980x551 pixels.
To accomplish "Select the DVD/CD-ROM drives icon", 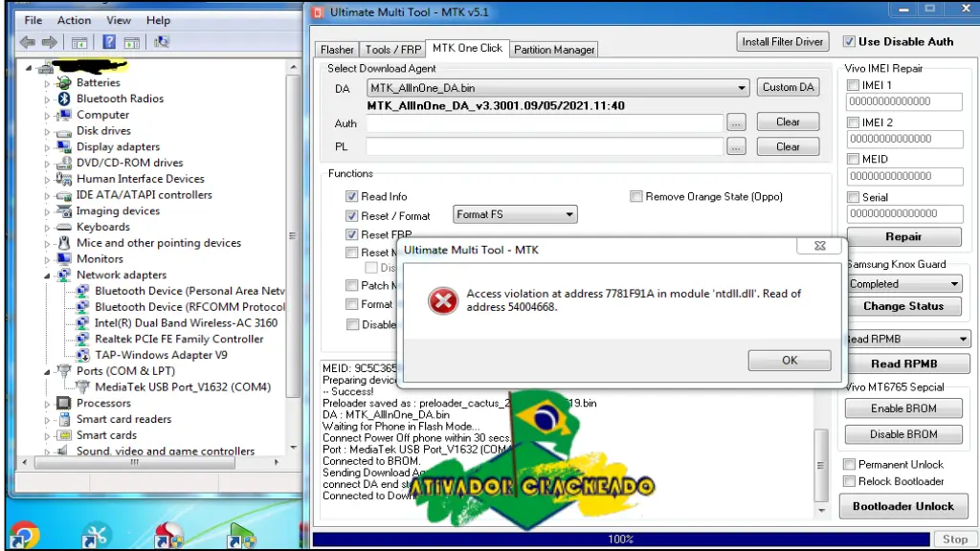I will coord(63,163).
